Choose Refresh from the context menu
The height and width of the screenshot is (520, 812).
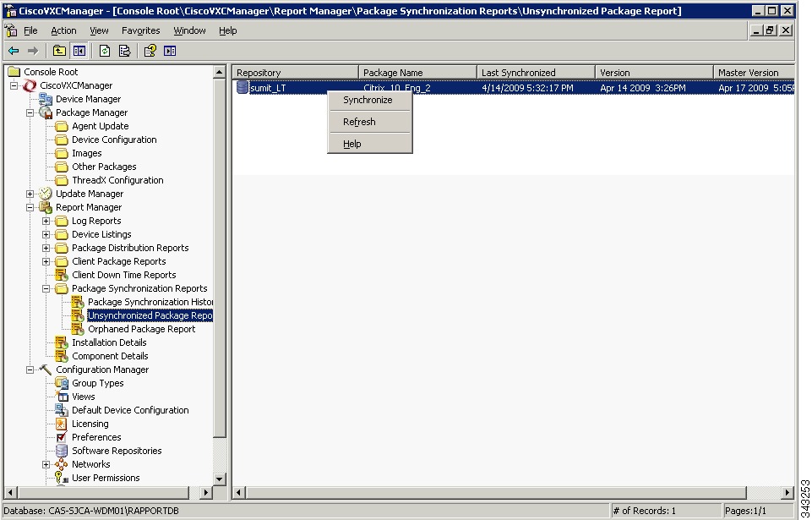(370, 122)
